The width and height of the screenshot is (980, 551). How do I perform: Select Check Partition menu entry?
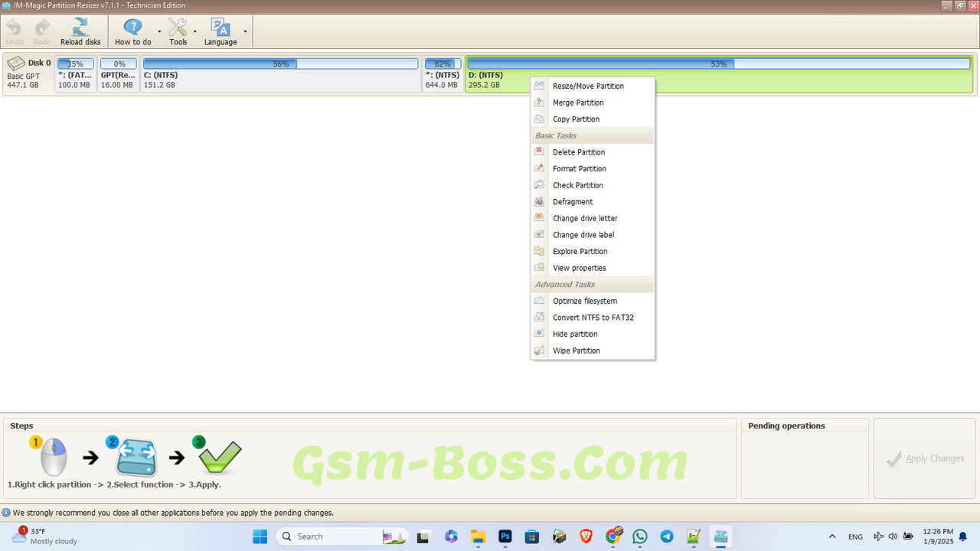point(593,185)
